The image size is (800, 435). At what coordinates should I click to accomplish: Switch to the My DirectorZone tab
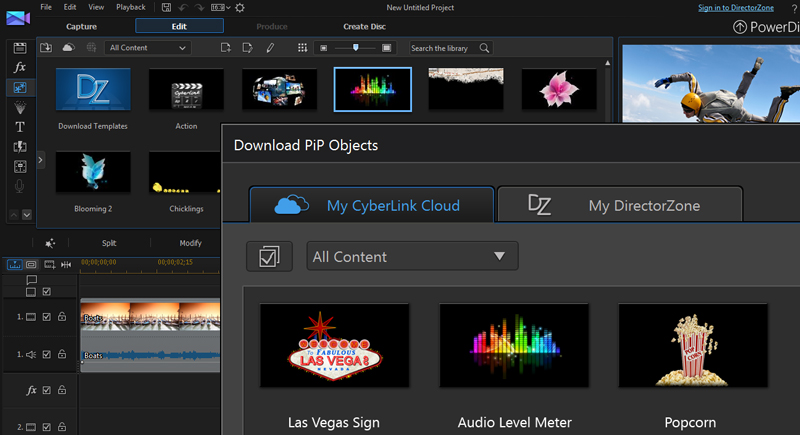620,205
